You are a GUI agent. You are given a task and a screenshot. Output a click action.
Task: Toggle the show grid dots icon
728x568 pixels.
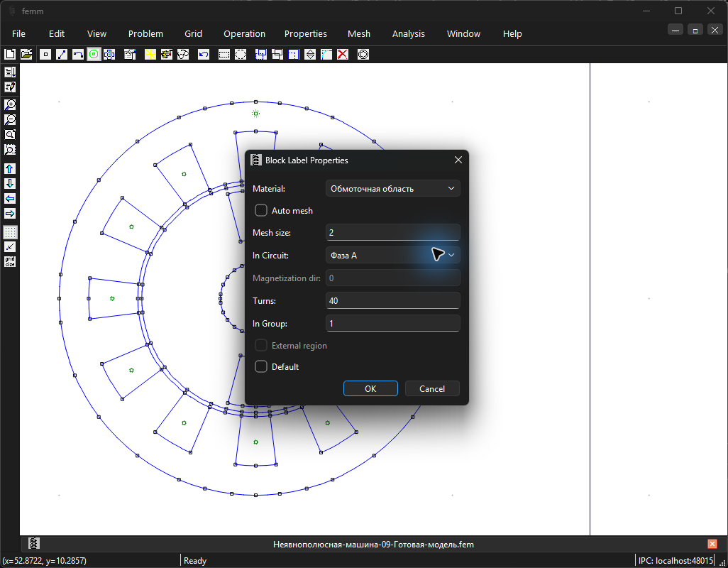[x=10, y=231]
